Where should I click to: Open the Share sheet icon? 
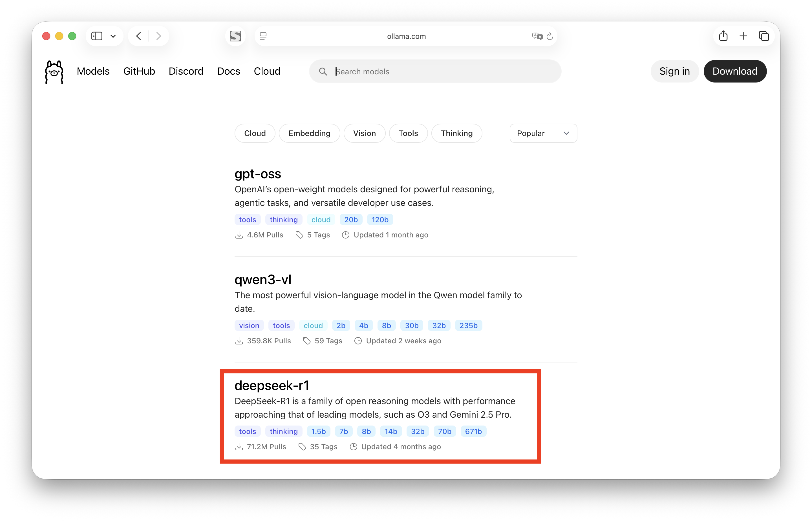723,36
